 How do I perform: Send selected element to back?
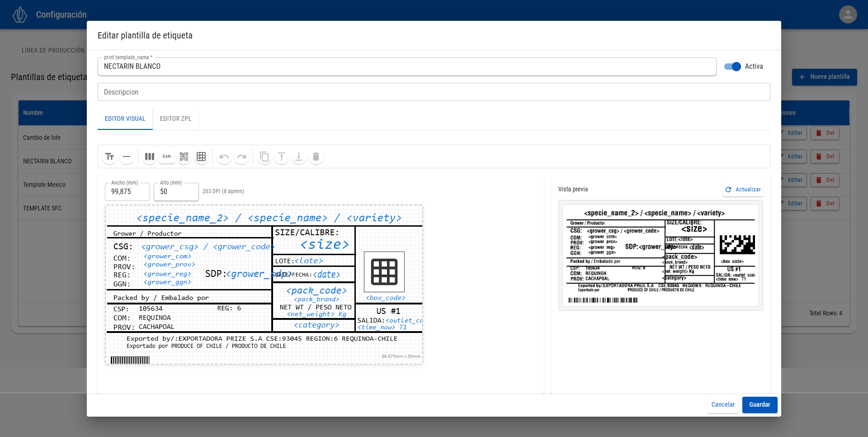point(299,157)
